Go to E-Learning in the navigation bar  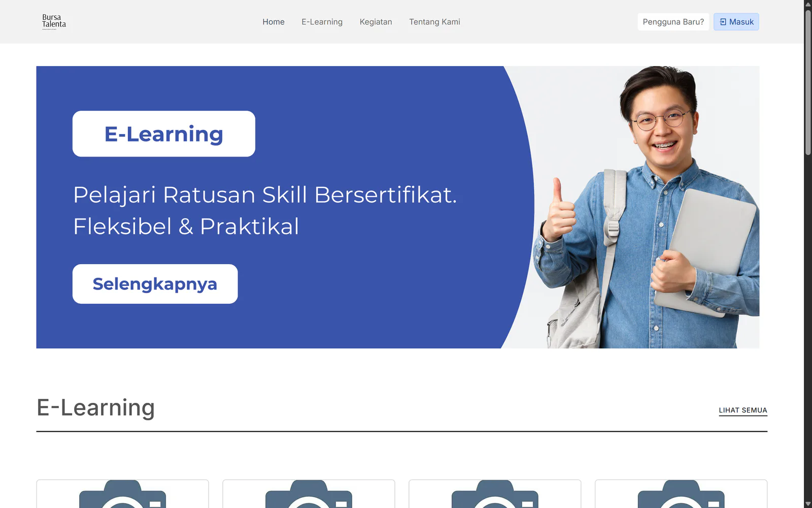tap(322, 22)
